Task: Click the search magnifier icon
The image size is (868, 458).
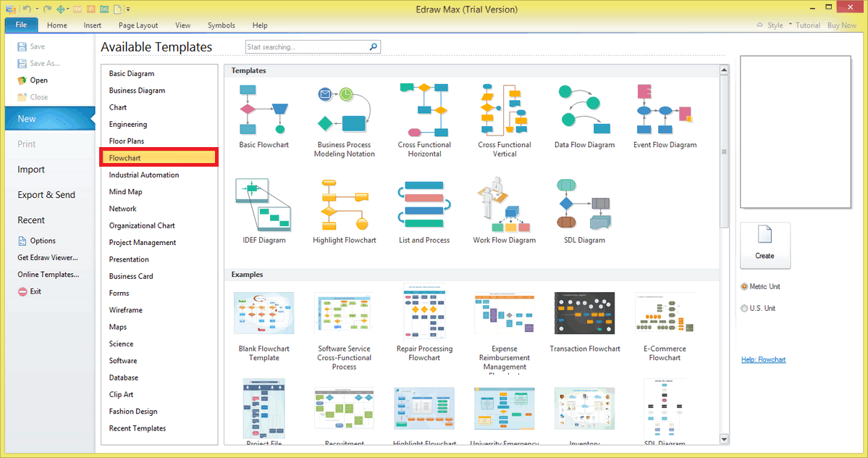Action: 374,47
